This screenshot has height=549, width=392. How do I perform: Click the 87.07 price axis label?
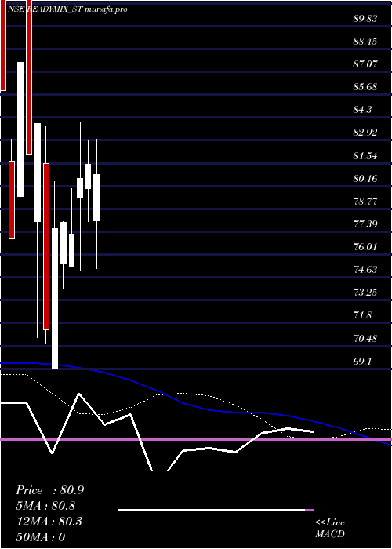[x=365, y=64]
